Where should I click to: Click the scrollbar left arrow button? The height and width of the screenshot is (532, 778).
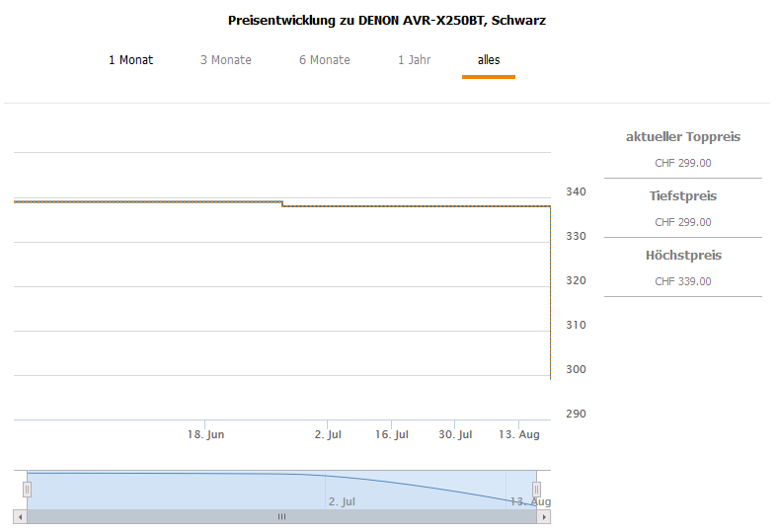pyautogui.click(x=20, y=516)
